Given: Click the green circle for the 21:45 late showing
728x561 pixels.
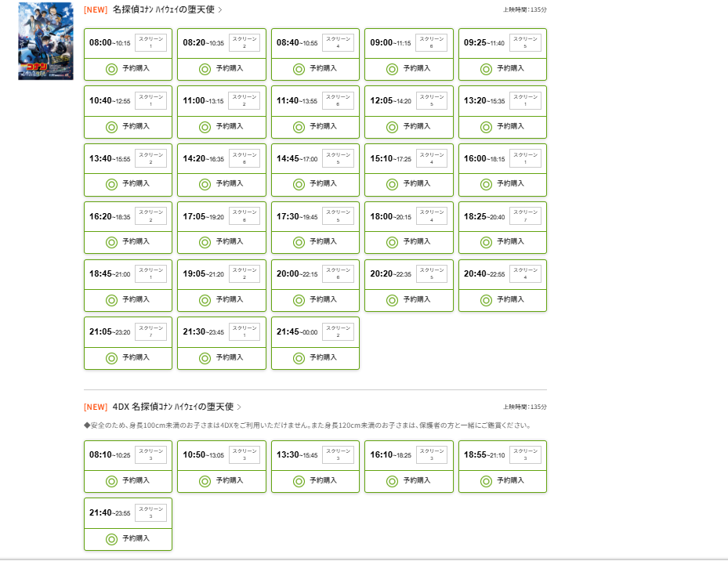Looking at the screenshot, I should point(299,358).
